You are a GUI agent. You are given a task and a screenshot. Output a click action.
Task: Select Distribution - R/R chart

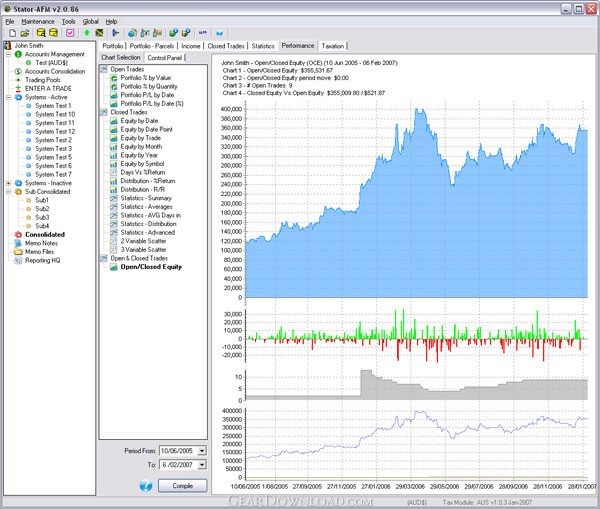pos(143,190)
